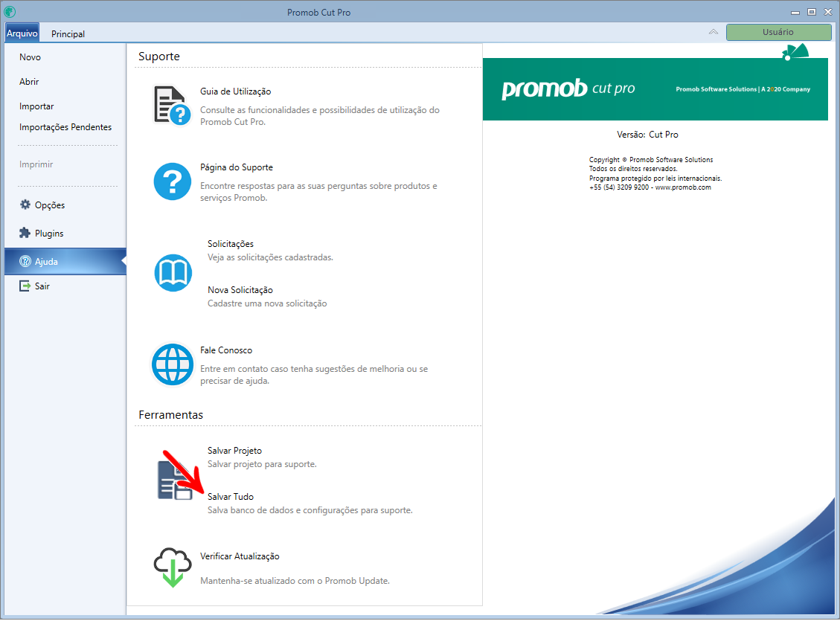The image size is (840, 624).
Task: Open Fale Conosco
Action: coord(226,350)
